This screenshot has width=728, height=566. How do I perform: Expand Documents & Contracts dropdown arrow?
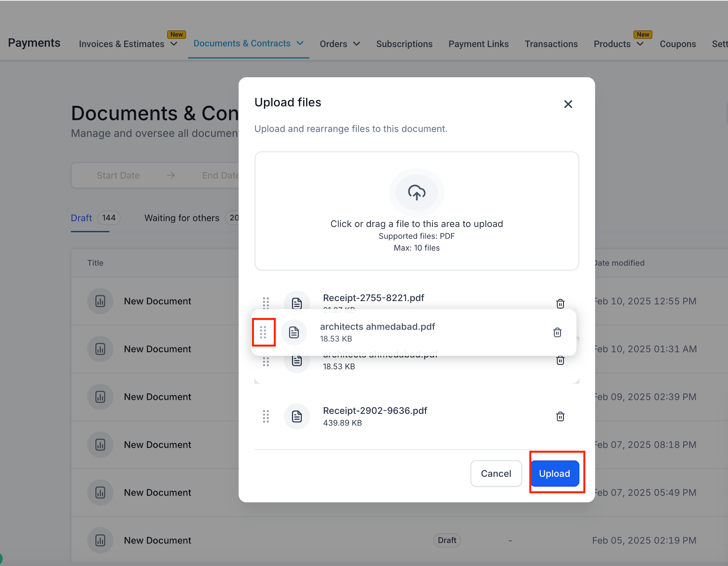coord(300,43)
